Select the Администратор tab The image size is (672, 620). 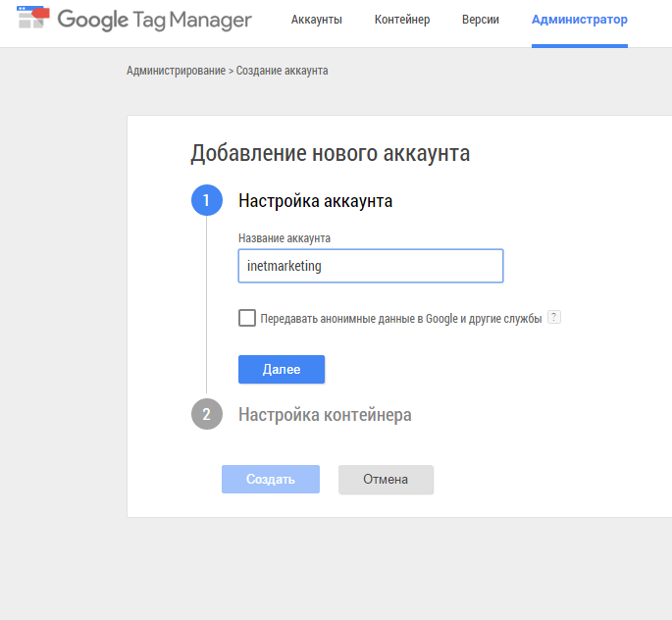point(580,20)
